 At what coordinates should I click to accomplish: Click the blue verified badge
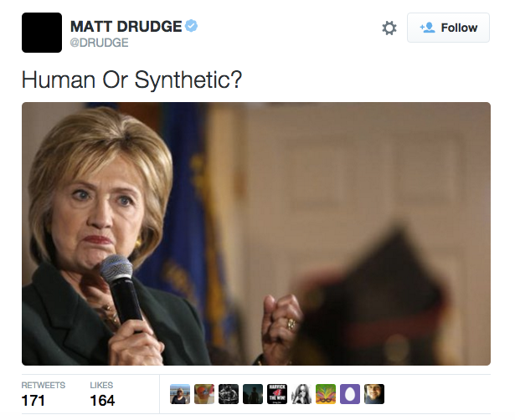click(x=191, y=26)
